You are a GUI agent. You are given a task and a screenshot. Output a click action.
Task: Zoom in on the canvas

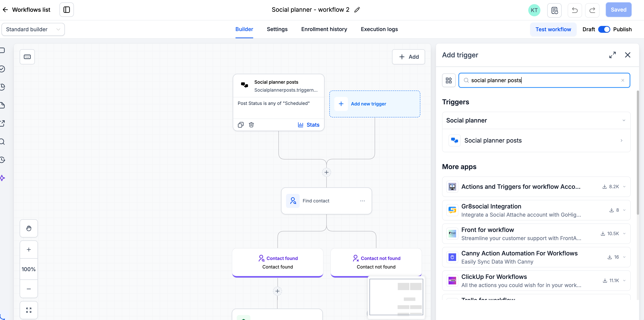[29, 250]
